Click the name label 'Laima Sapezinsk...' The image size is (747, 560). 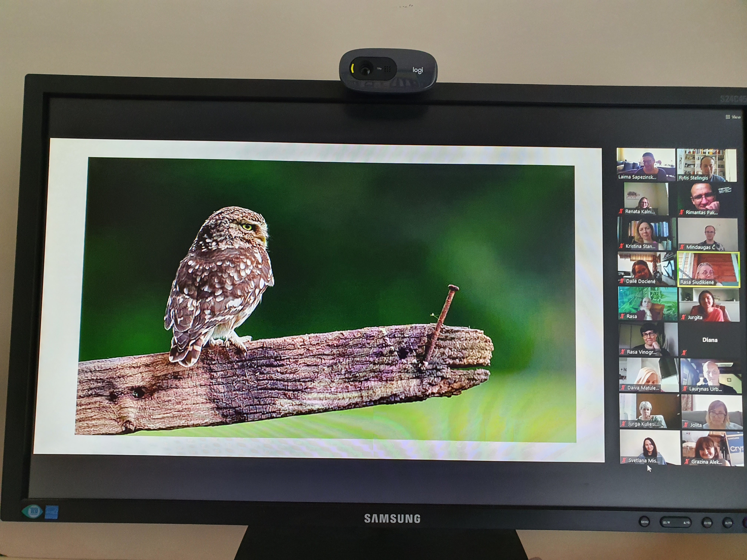tap(637, 177)
